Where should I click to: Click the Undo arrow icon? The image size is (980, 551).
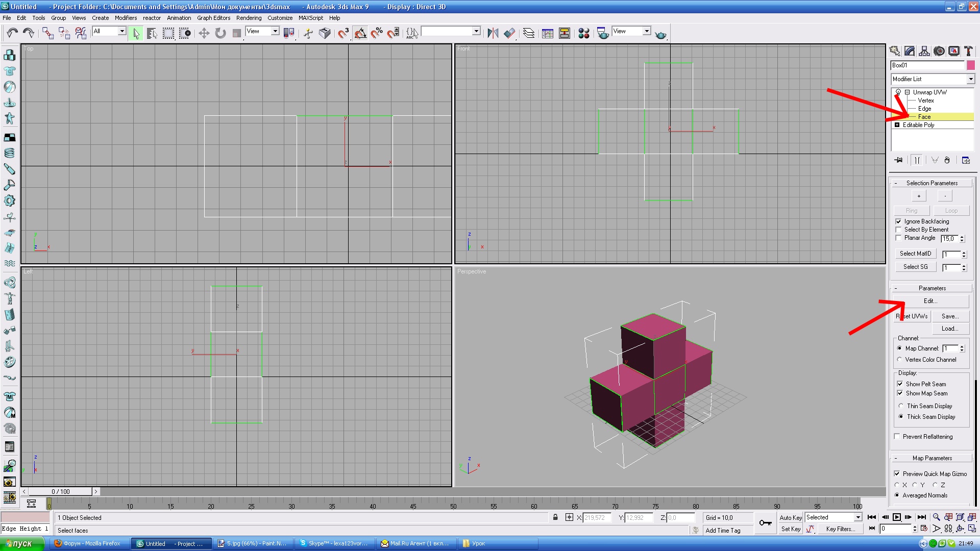12,33
